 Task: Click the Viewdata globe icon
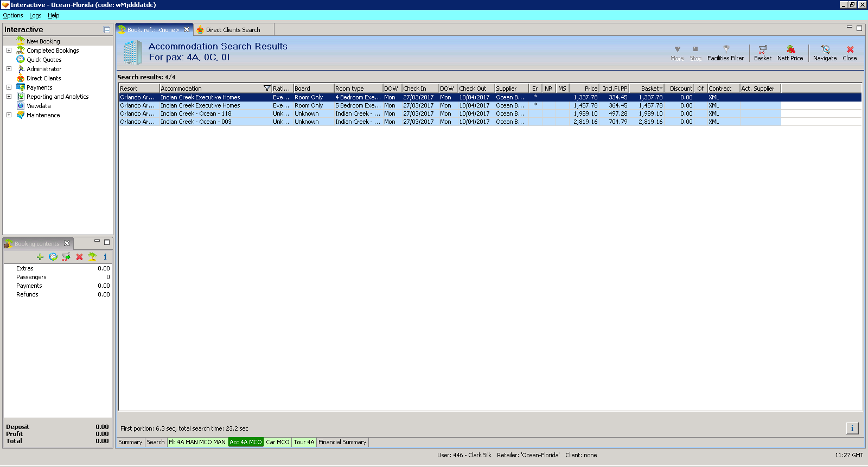21,106
